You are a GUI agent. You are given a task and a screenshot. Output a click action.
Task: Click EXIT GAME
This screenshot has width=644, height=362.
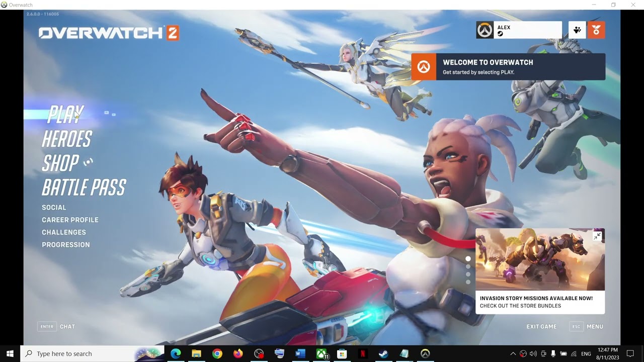541,327
